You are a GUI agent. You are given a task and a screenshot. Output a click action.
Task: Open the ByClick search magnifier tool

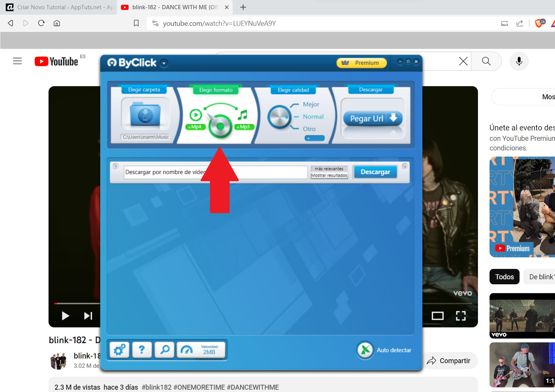click(164, 350)
